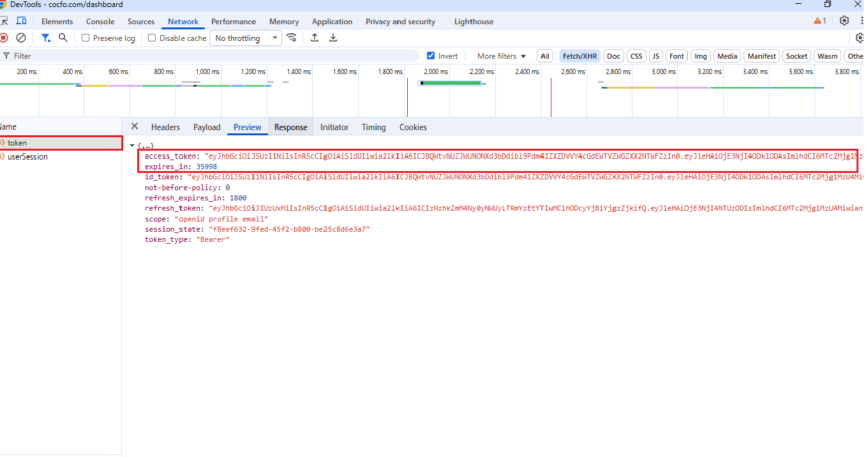Open network conditions wifi icon

point(292,38)
